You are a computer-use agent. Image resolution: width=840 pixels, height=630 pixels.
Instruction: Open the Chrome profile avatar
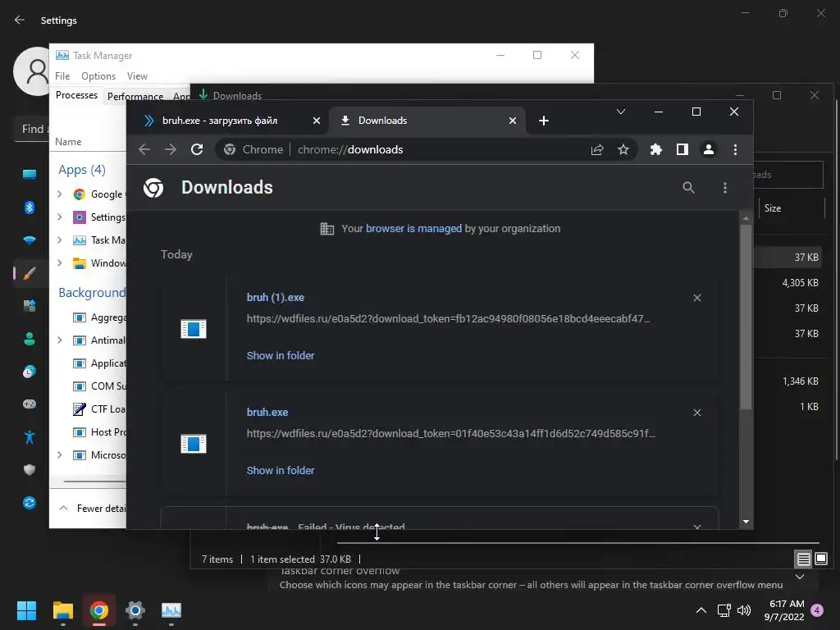[x=708, y=149]
